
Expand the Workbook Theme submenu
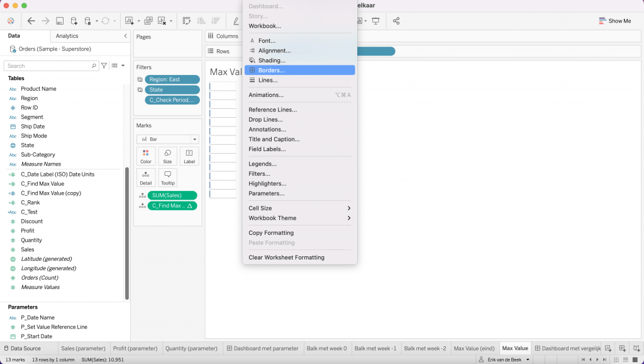[x=299, y=218]
